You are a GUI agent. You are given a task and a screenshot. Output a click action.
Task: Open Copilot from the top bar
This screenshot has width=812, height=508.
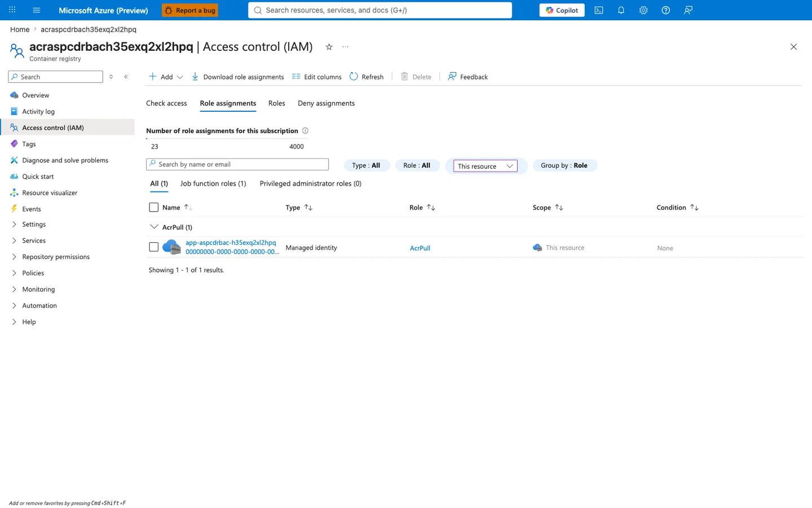pyautogui.click(x=562, y=10)
